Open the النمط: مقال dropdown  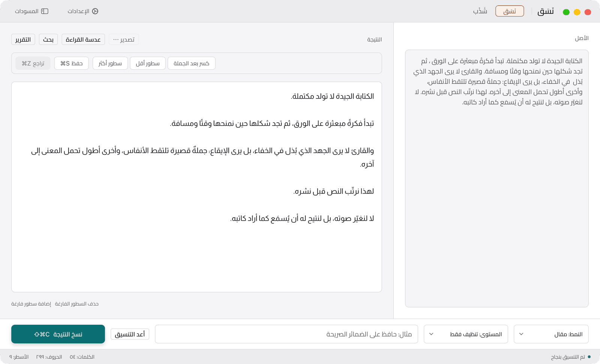point(551,334)
